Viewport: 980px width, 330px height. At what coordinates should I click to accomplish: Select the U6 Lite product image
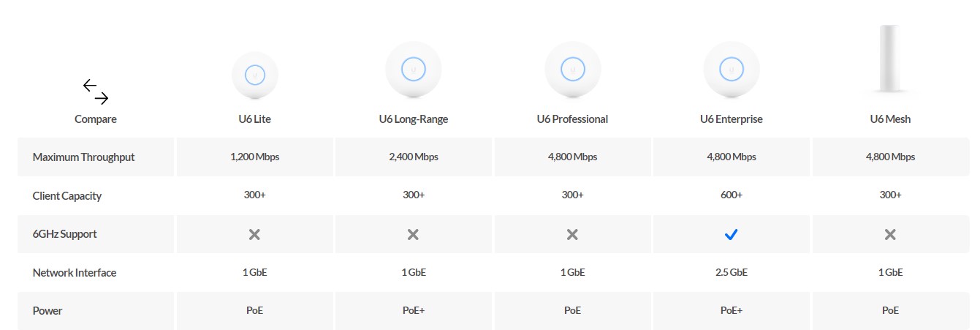(x=255, y=75)
